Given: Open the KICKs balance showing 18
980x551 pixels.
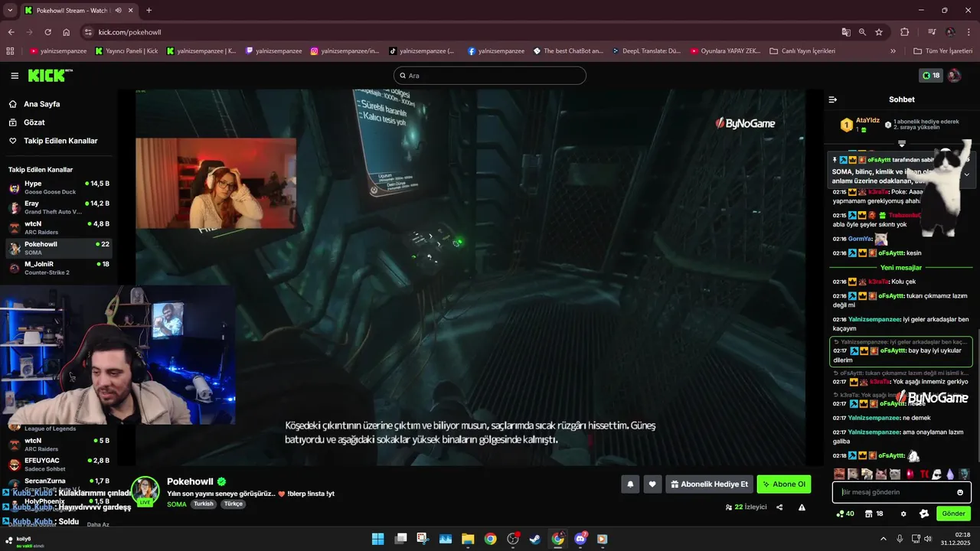Looking at the screenshot, I should tap(931, 76).
